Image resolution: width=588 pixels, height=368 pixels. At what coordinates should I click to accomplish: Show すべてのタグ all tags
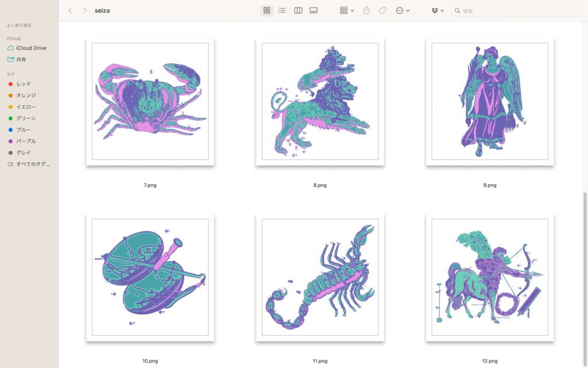[29, 164]
